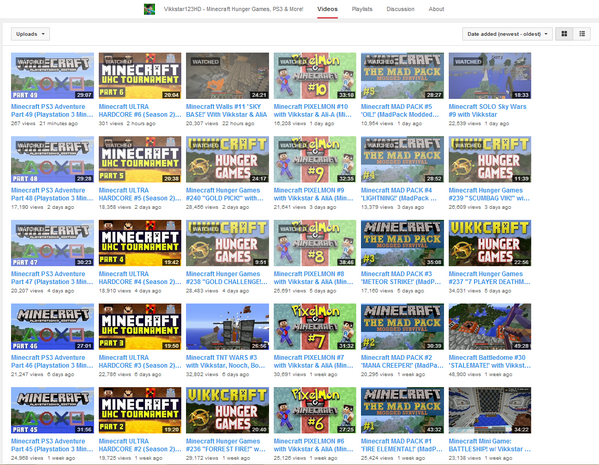Open Hunger Games #236 FORREST FIRE link
This screenshot has width=599, height=465.
point(226,445)
